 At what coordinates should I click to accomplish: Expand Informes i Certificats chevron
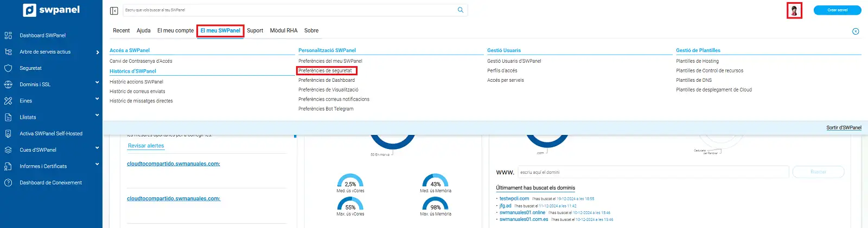[x=97, y=164]
